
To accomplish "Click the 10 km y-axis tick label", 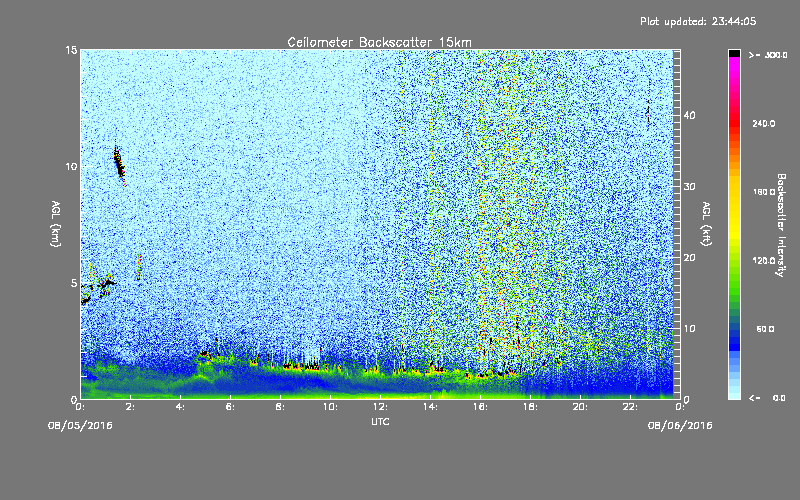I will point(71,167).
